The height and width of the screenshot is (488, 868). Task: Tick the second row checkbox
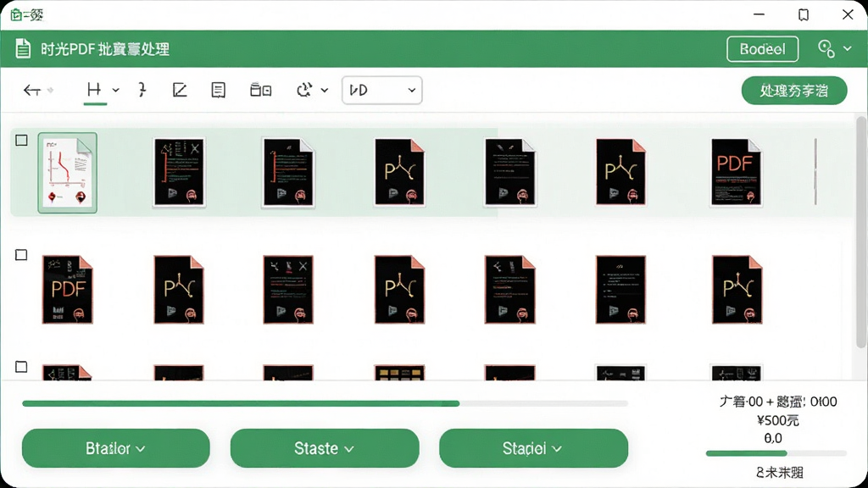tap(21, 255)
